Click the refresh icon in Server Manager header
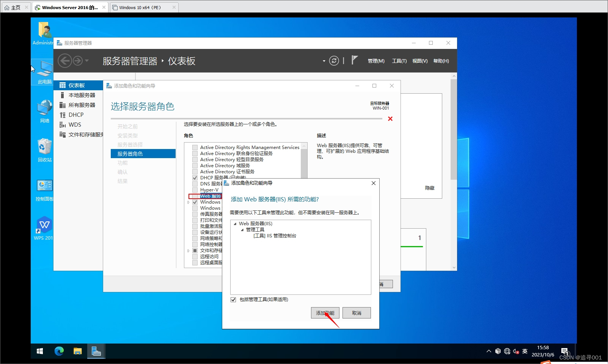 point(334,61)
